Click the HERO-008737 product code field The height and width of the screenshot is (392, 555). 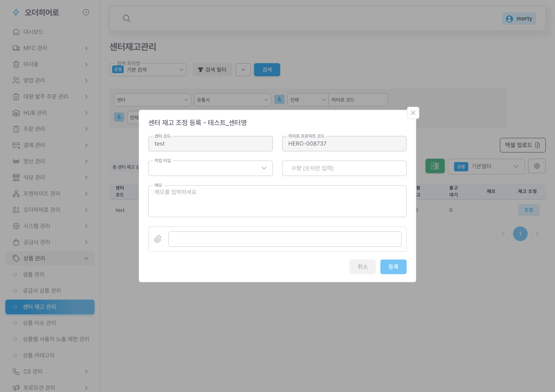(x=344, y=144)
